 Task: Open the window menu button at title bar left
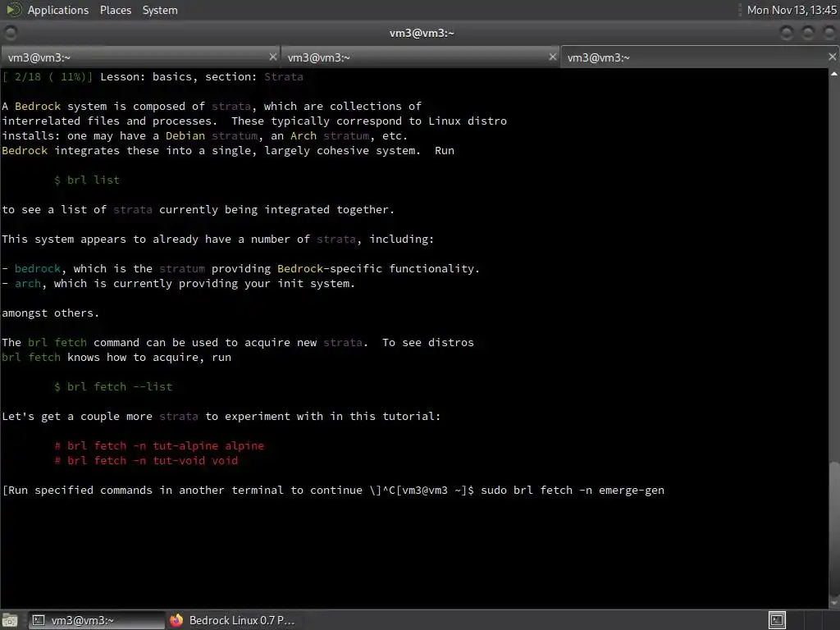(x=11, y=33)
